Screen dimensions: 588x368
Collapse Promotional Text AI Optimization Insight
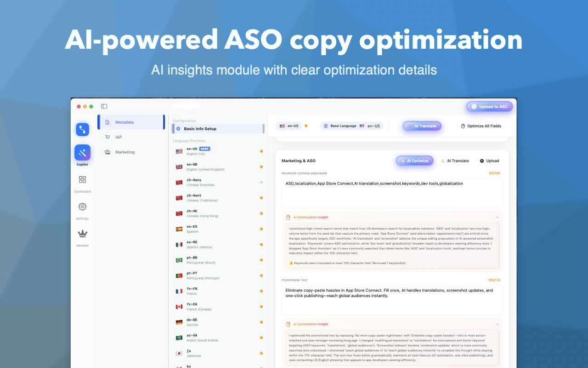coord(497,324)
